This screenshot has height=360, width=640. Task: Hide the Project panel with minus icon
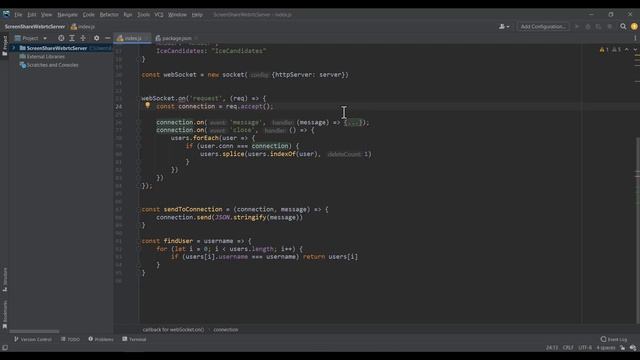(107, 38)
